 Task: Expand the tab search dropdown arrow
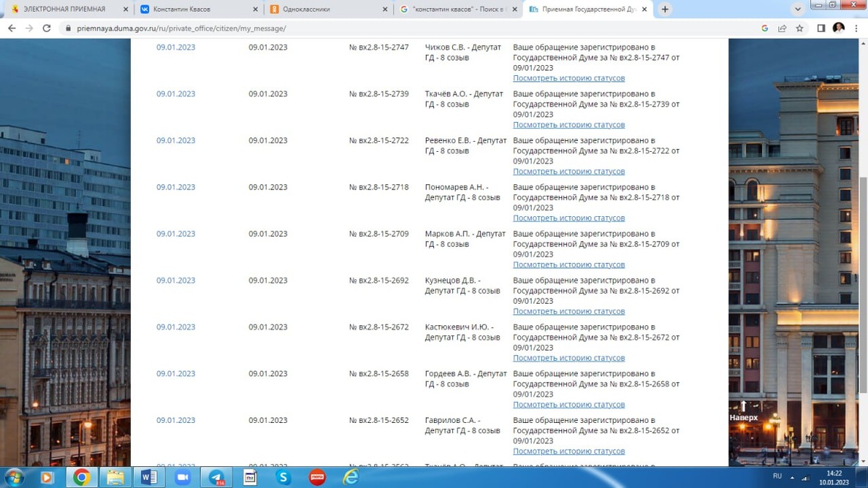[x=798, y=9]
